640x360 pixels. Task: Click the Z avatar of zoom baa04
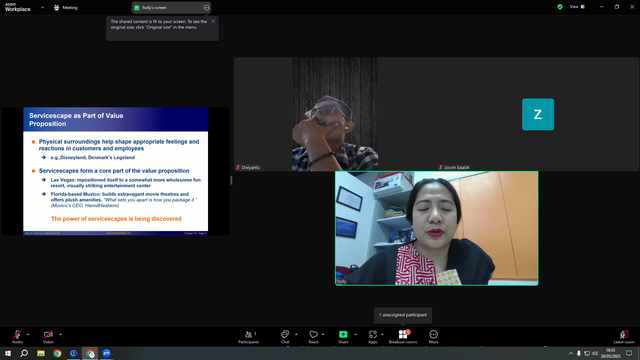(538, 114)
